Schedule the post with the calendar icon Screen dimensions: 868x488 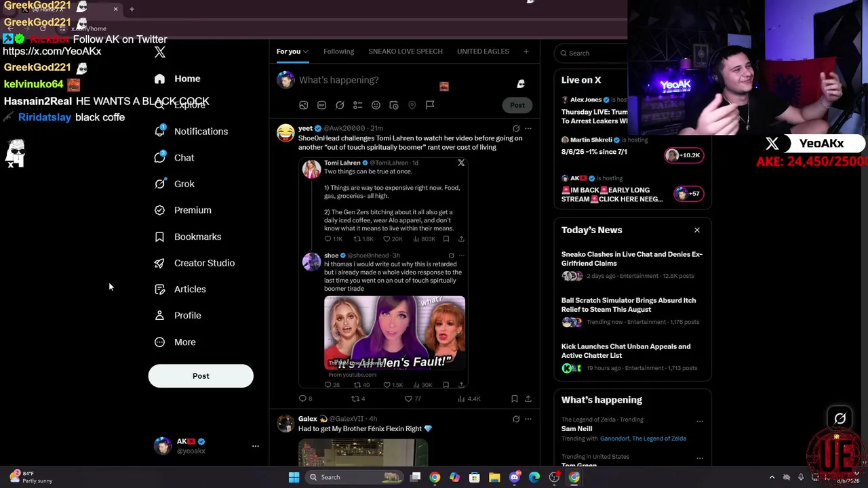394,105
